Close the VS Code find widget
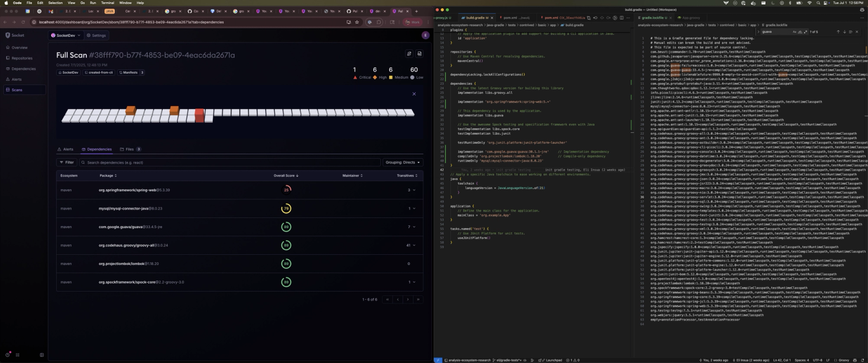Screen dimensions: 868x363 (857, 32)
